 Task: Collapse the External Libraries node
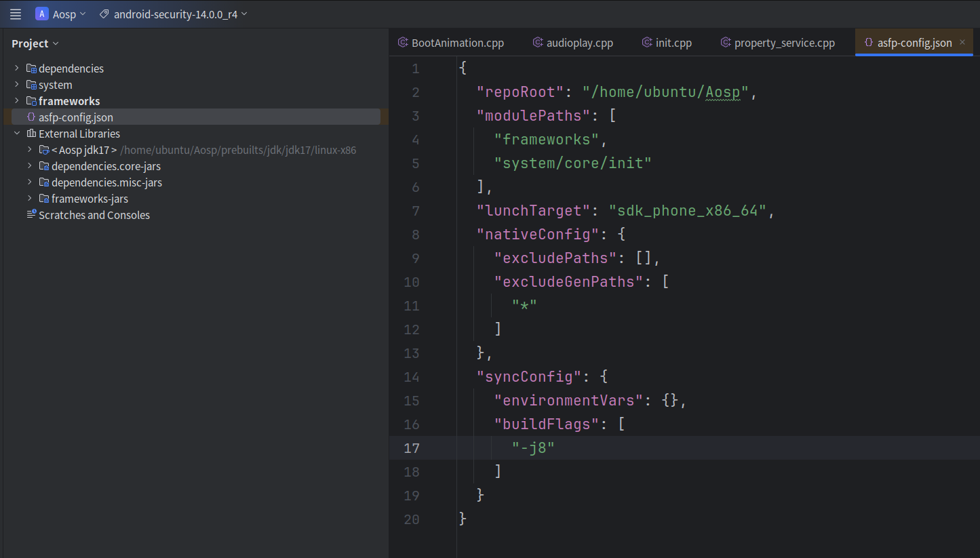16,134
